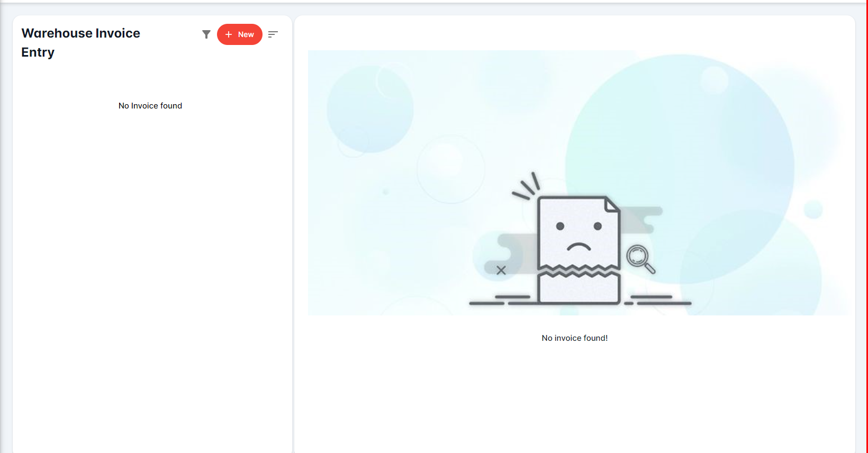Click the folded corner of the document
The image size is (868, 453).
(x=612, y=205)
